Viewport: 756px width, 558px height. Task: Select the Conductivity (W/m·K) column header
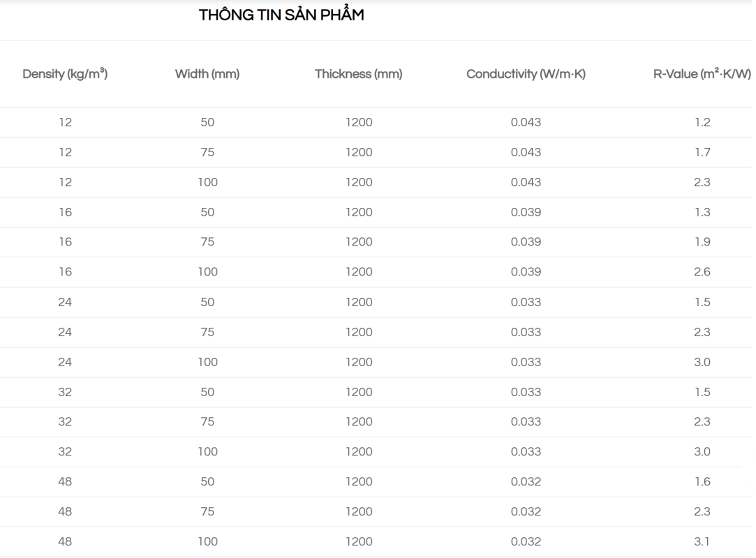pyautogui.click(x=526, y=74)
